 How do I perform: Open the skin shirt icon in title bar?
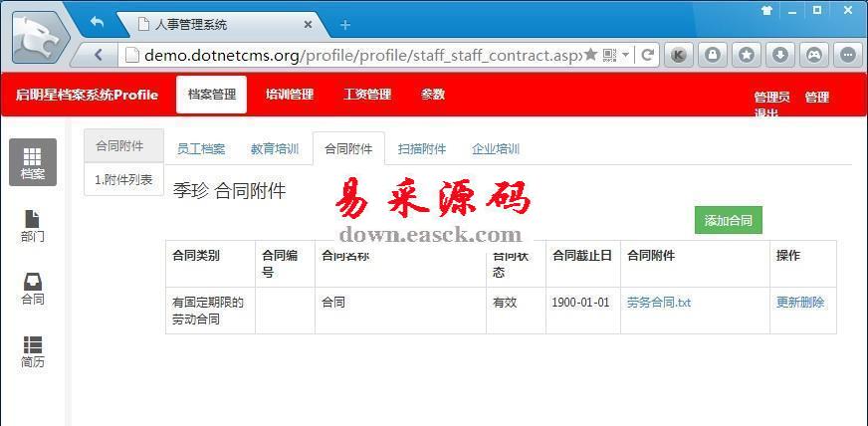point(766,10)
